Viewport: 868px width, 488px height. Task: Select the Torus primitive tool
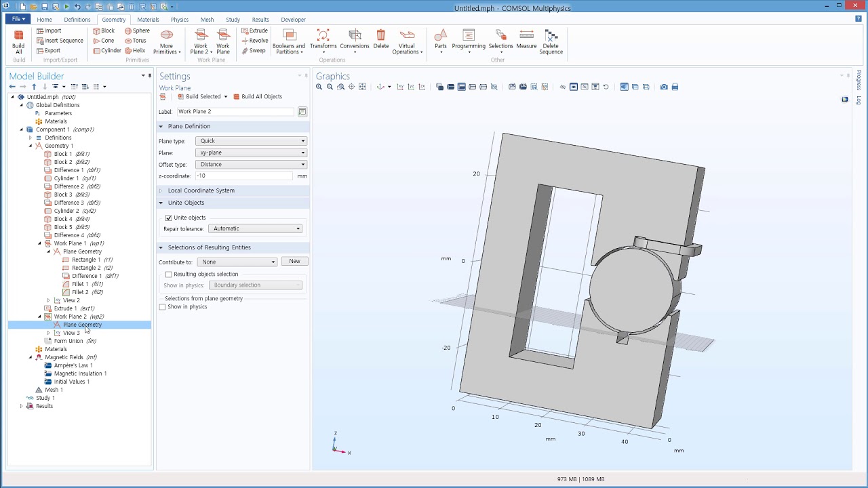coord(135,41)
